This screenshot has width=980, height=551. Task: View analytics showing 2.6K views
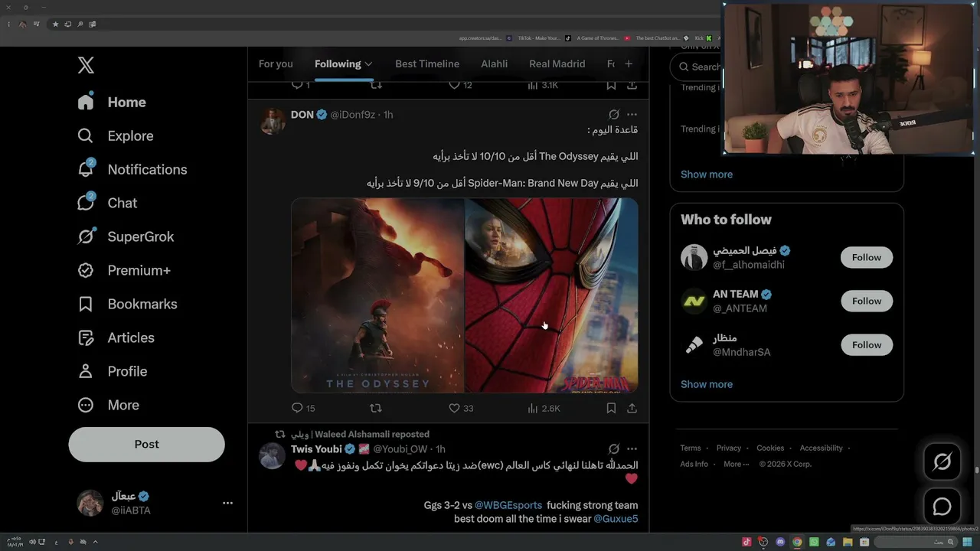point(544,409)
